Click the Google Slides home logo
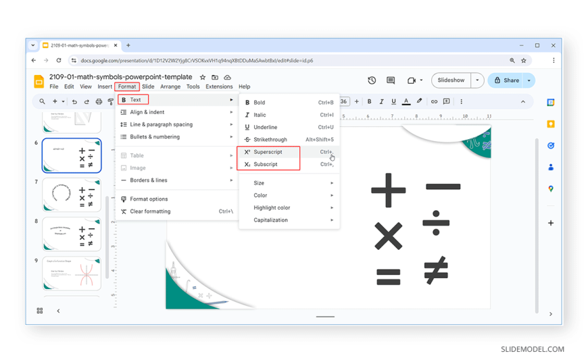This screenshot has width=588, height=364. pyautogui.click(x=39, y=81)
